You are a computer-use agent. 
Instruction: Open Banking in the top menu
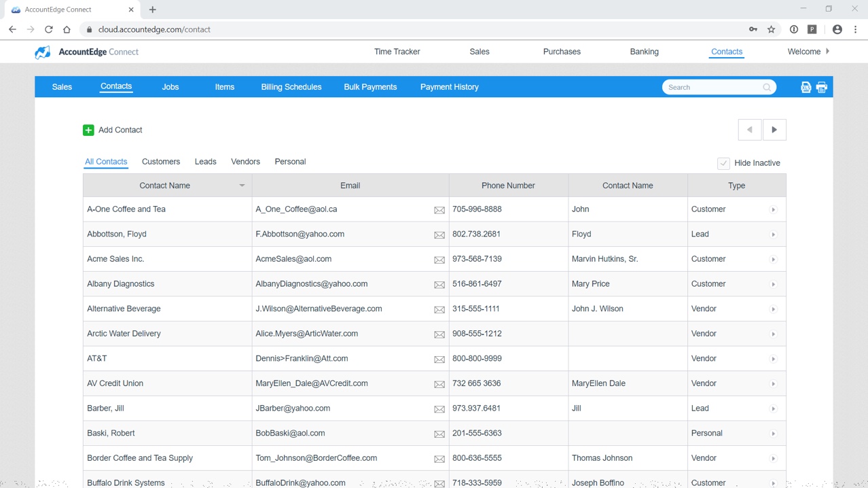coord(644,52)
